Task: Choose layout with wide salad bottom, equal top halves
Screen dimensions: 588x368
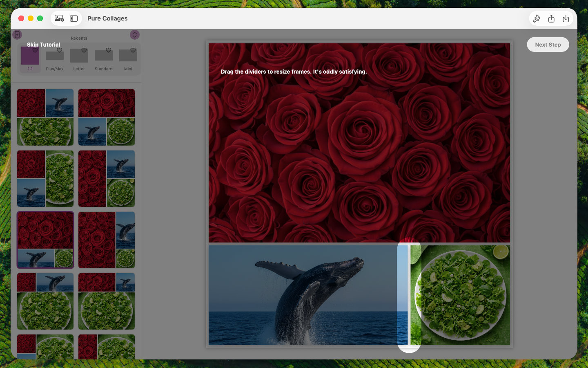Action: [x=45, y=117]
